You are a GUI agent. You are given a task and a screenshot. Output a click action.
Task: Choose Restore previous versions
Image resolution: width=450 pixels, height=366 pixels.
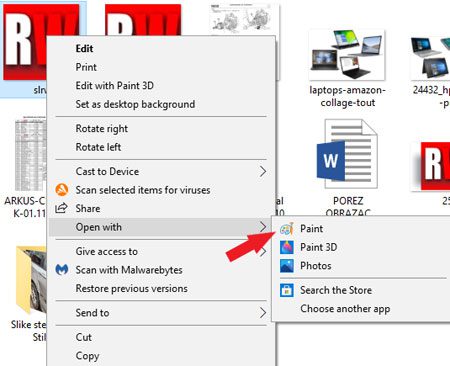click(162, 288)
